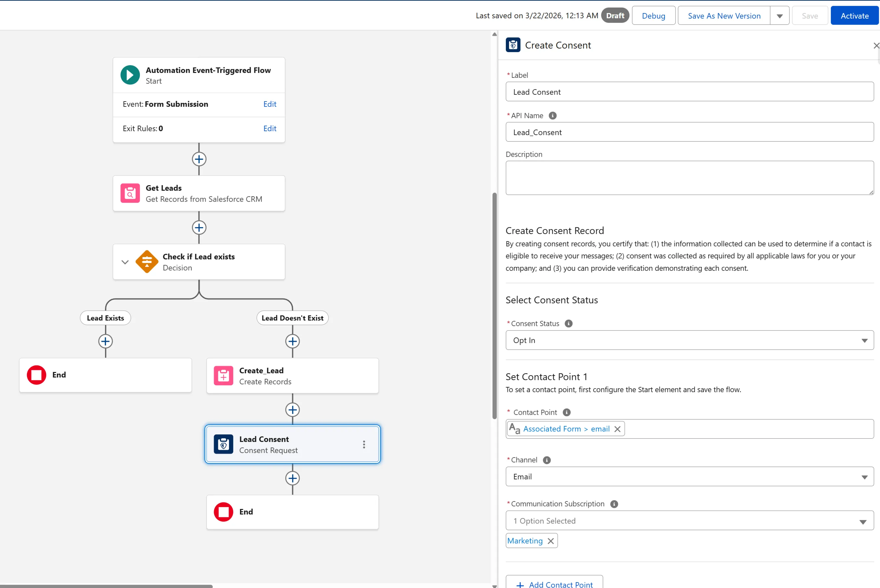The height and width of the screenshot is (588, 880).
Task: Click the Label input field
Action: 690,91
